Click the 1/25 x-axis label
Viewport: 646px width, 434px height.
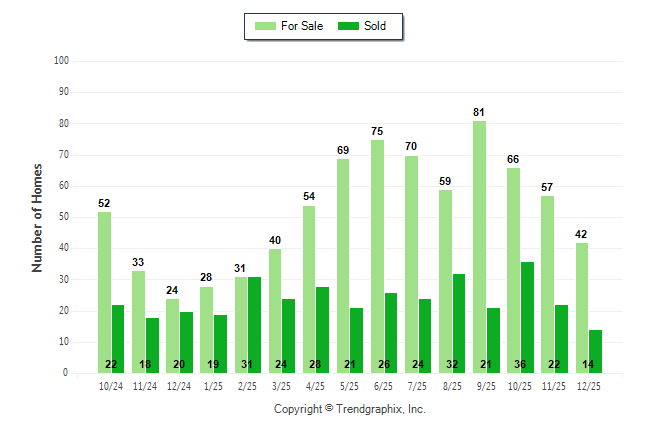click(x=213, y=386)
